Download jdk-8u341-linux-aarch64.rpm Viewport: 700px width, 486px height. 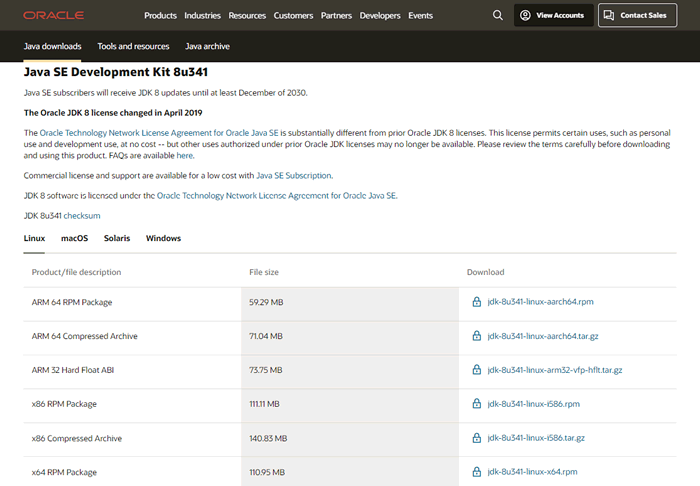click(x=540, y=302)
